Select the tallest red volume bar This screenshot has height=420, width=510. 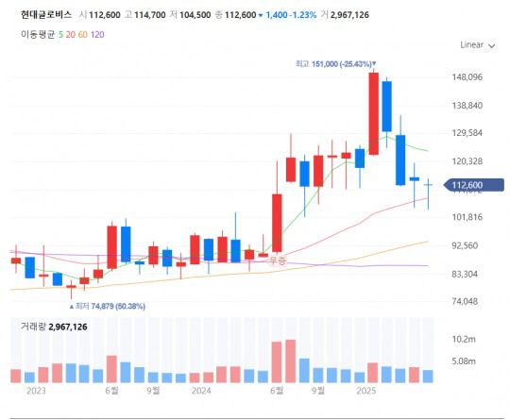[291, 361]
